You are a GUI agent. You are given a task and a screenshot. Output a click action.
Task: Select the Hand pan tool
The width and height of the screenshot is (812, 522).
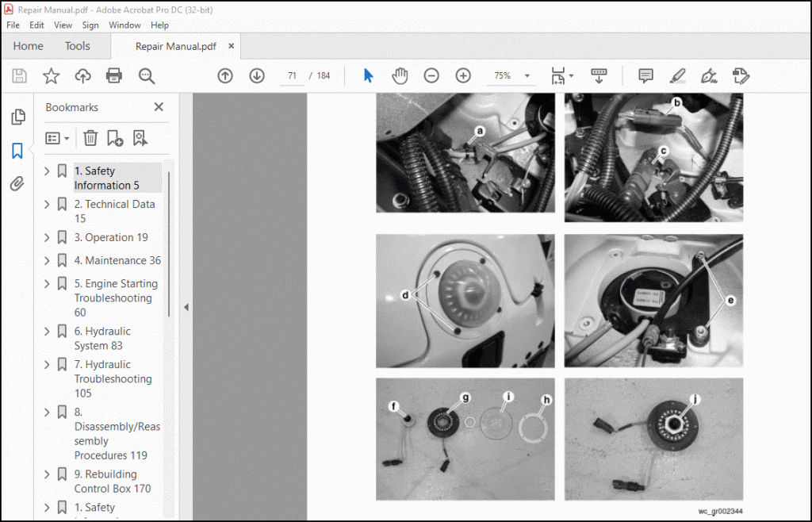tap(400, 76)
